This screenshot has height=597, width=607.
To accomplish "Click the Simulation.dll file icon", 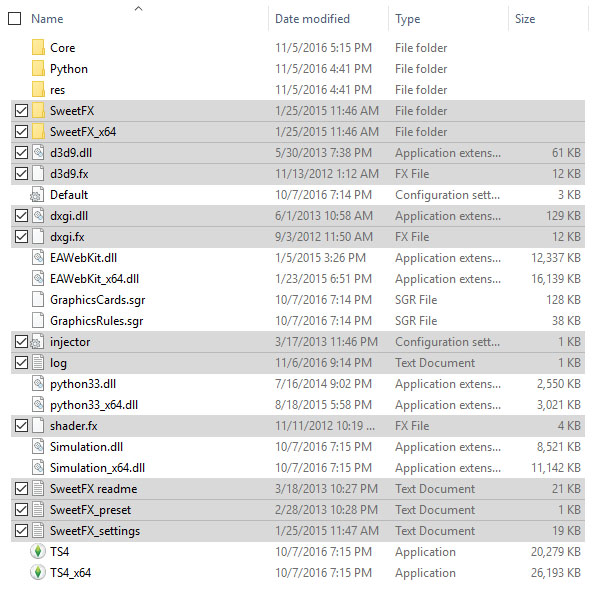I will (38, 447).
